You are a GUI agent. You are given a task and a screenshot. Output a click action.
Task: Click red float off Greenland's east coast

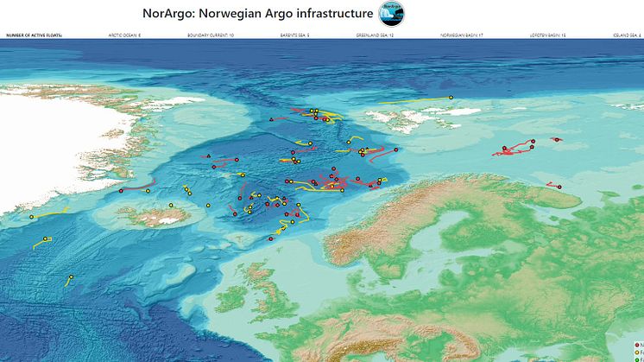(x=122, y=190)
